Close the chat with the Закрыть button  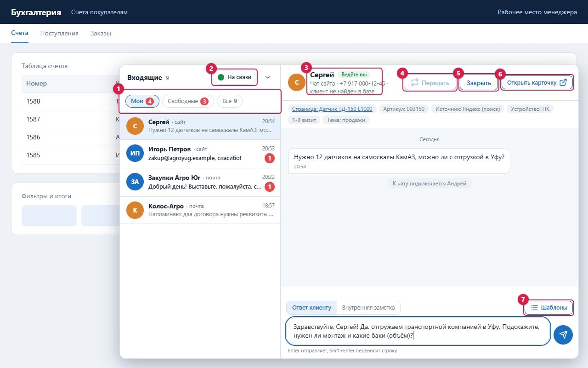(479, 83)
